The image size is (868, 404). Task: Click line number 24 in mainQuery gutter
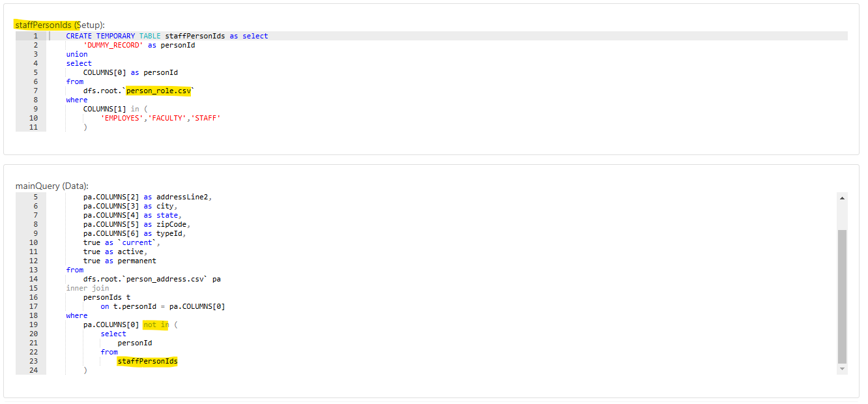click(x=33, y=370)
